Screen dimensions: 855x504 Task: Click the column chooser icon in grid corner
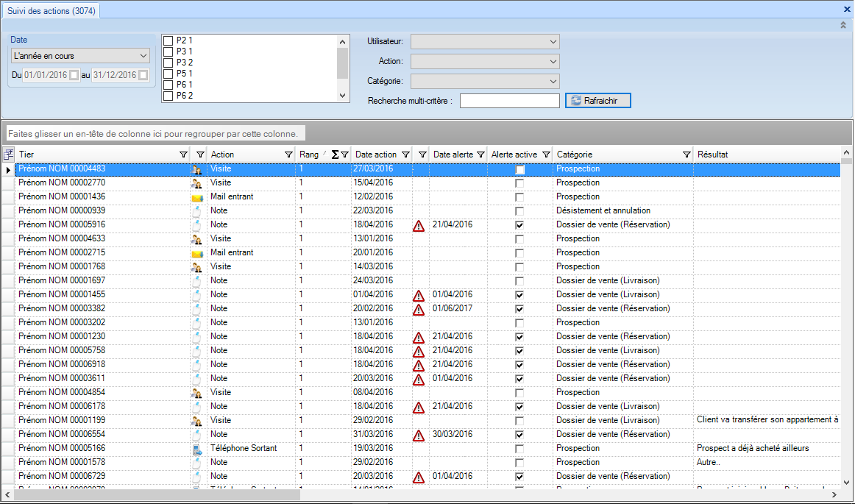[x=9, y=155]
